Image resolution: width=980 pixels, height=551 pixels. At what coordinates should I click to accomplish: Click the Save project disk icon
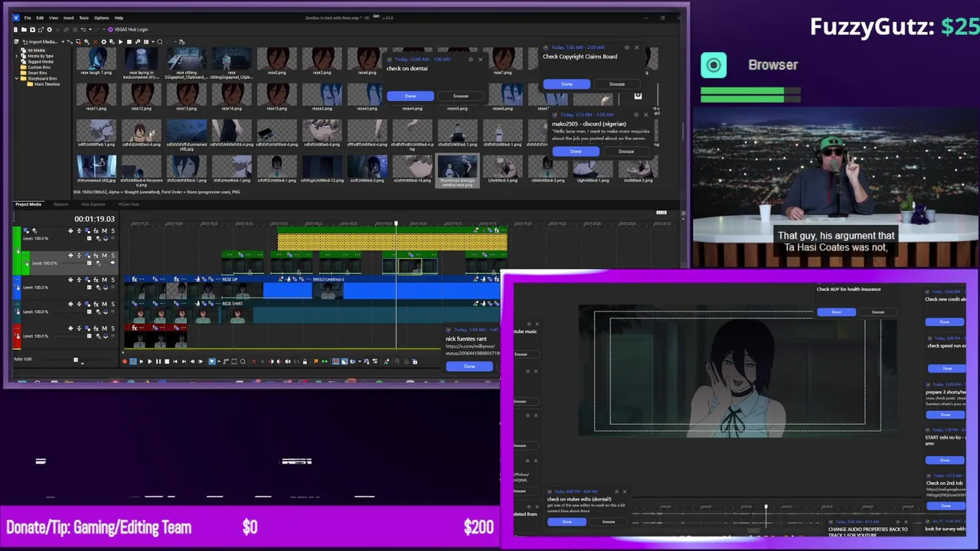click(32, 30)
